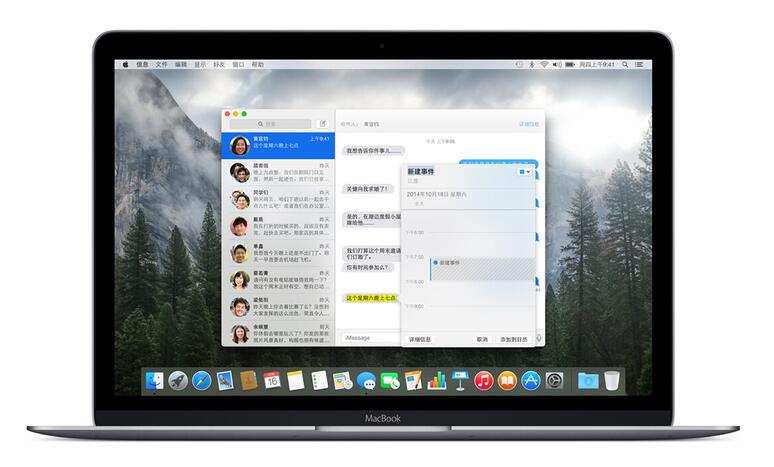
Task: Open App Store icon in Dock
Action: click(531, 381)
